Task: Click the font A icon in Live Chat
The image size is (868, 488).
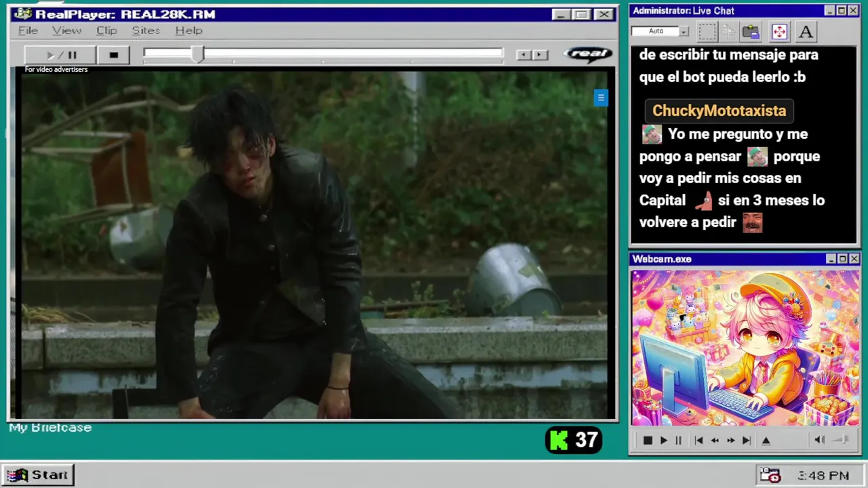Action: pos(806,31)
